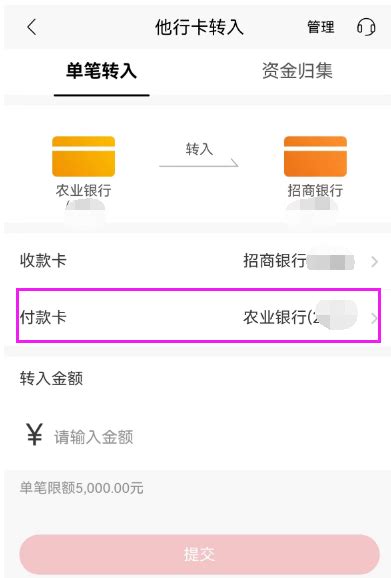
Task: Choose paying card 农业银行
Action: 300,317
